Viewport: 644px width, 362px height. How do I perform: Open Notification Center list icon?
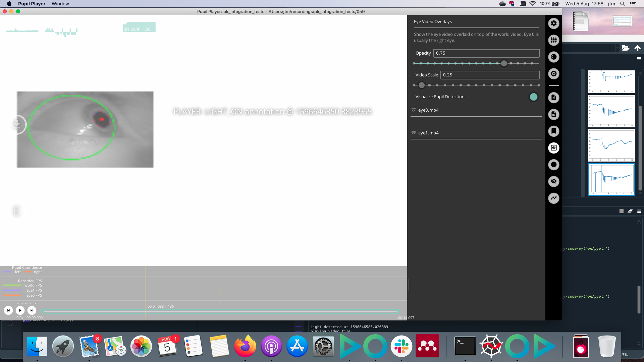coord(633,4)
